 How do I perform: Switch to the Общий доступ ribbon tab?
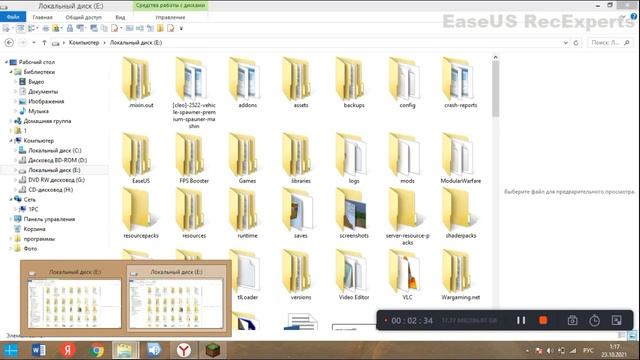(x=83, y=17)
